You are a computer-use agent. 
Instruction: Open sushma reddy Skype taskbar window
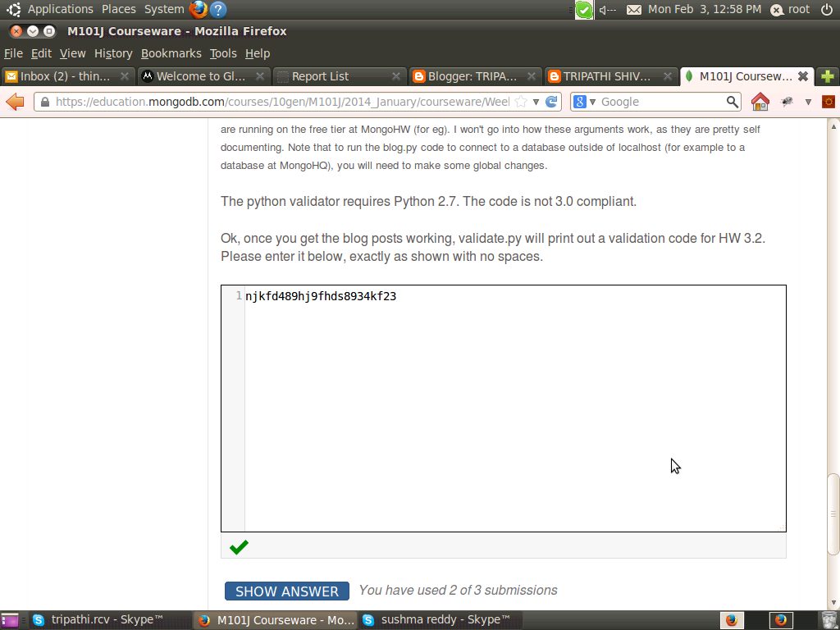coord(440,620)
